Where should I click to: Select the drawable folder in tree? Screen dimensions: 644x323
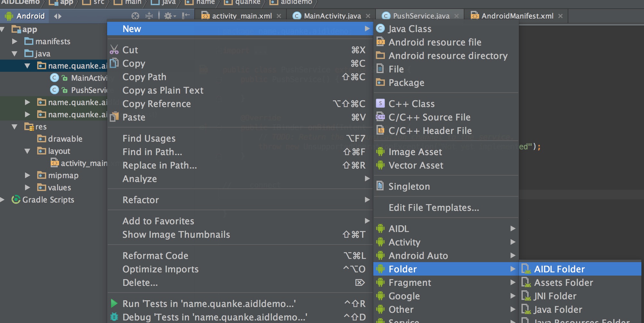click(x=65, y=139)
